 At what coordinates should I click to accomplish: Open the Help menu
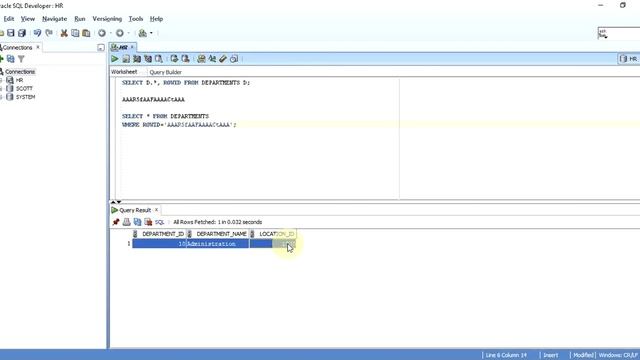(156, 19)
